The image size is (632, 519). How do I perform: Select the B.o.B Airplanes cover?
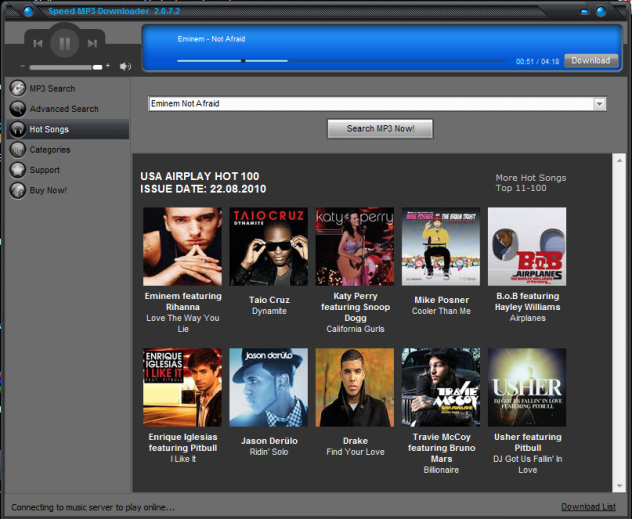pyautogui.click(x=527, y=247)
